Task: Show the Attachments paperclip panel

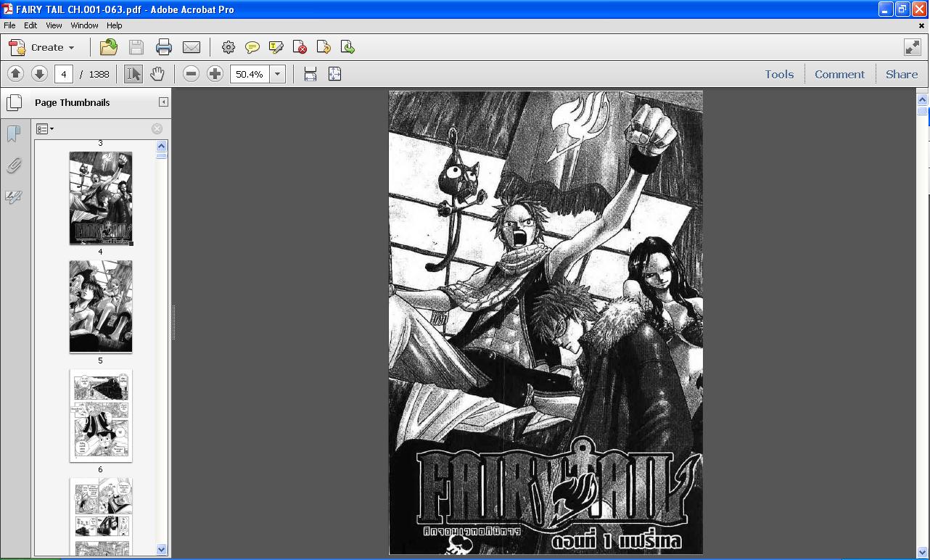Action: pyautogui.click(x=13, y=166)
